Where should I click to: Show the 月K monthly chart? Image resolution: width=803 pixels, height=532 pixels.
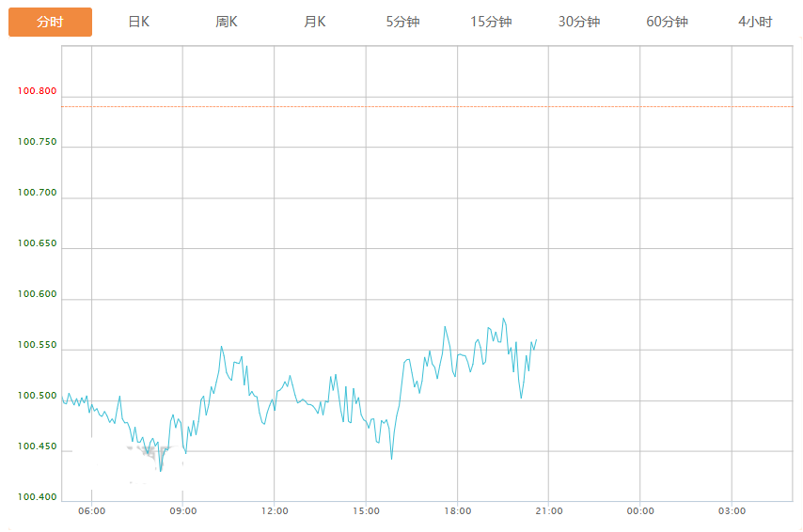pyautogui.click(x=314, y=22)
